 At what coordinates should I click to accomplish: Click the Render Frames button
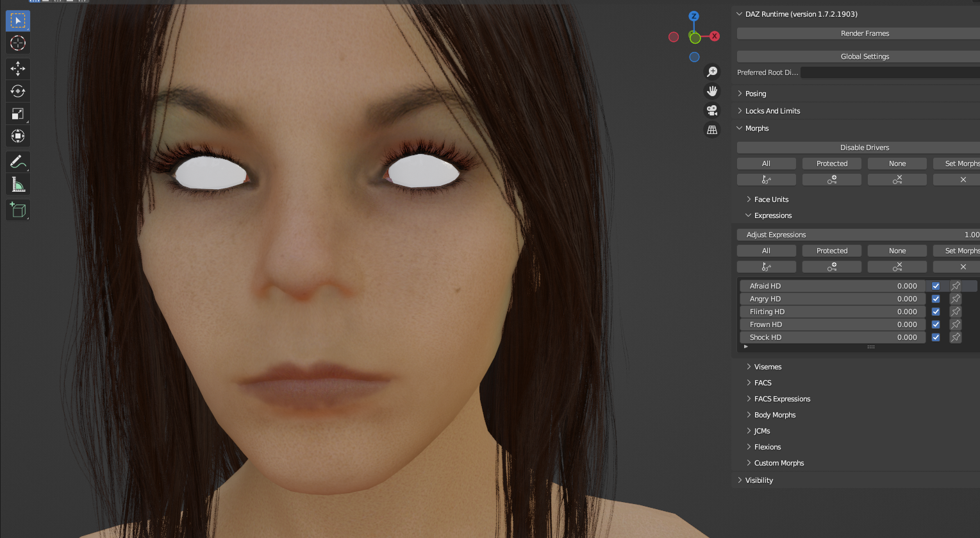[859, 33]
